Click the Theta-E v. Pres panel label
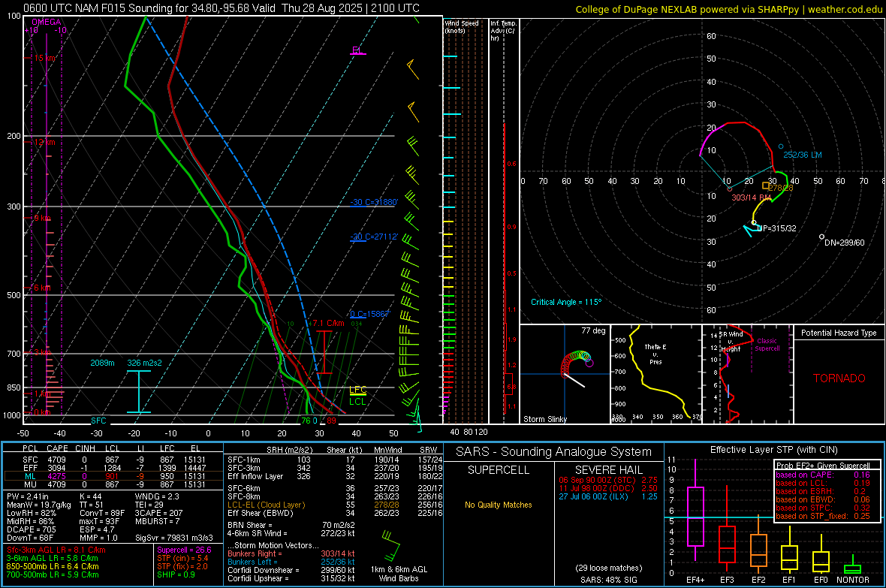 [655, 354]
